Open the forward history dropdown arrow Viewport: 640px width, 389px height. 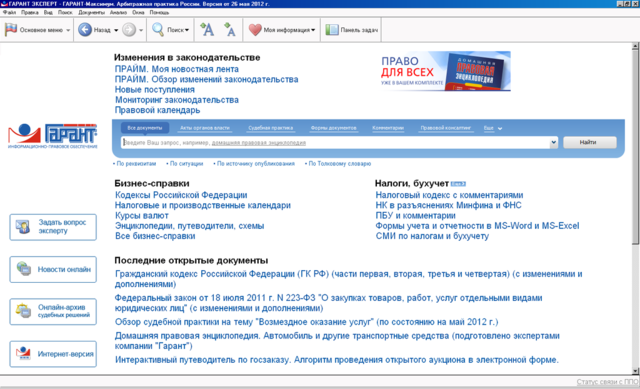point(141,30)
